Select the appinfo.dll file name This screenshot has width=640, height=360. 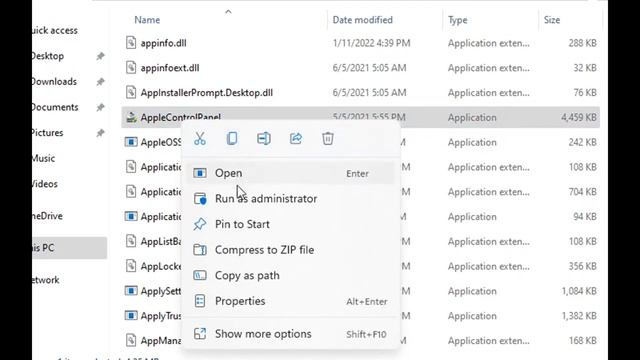tap(163, 43)
